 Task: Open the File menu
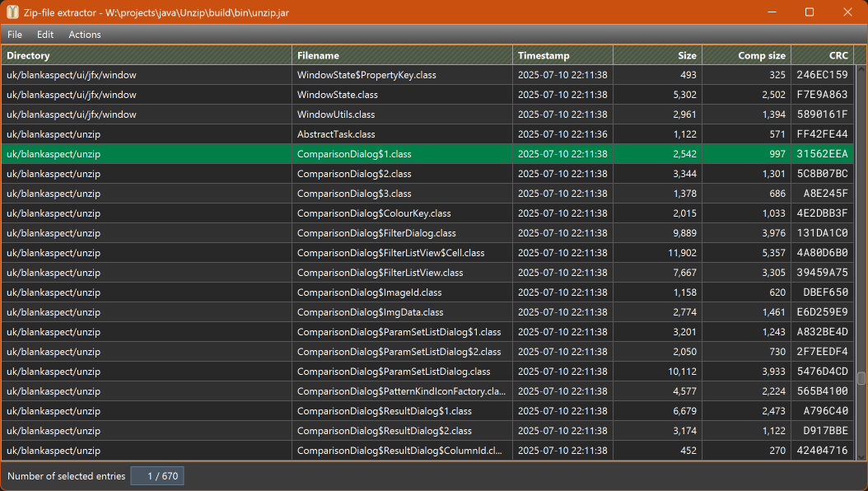tap(15, 35)
